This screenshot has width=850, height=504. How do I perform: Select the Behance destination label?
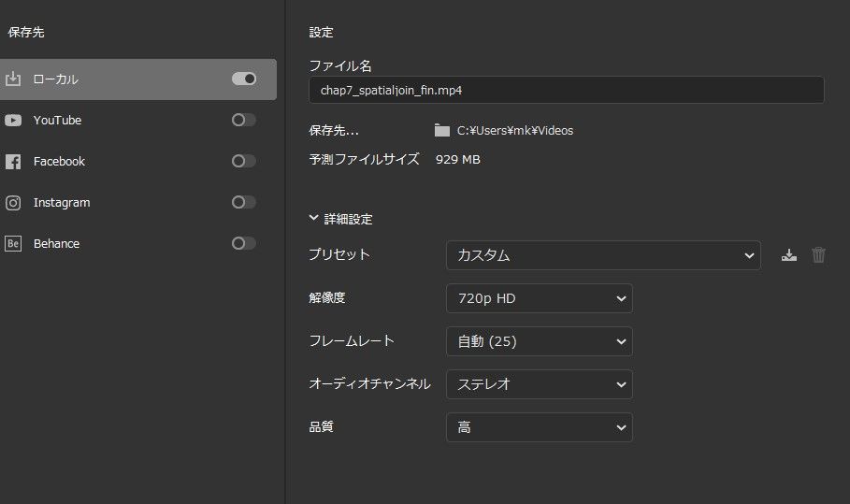pos(56,244)
